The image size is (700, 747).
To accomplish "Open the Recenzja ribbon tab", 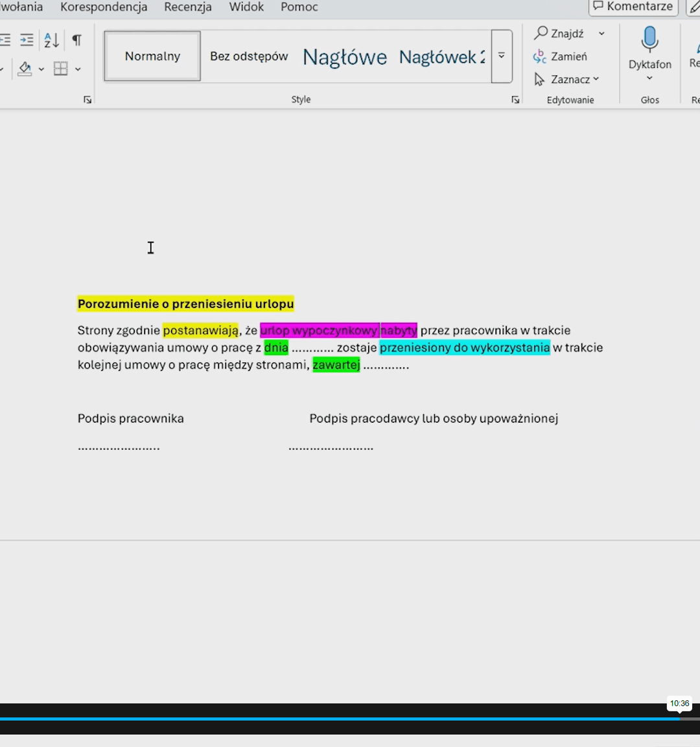I will click(x=188, y=7).
